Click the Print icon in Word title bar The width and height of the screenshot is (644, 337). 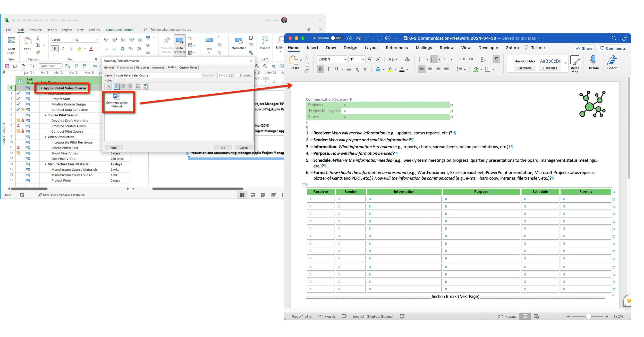coord(388,38)
